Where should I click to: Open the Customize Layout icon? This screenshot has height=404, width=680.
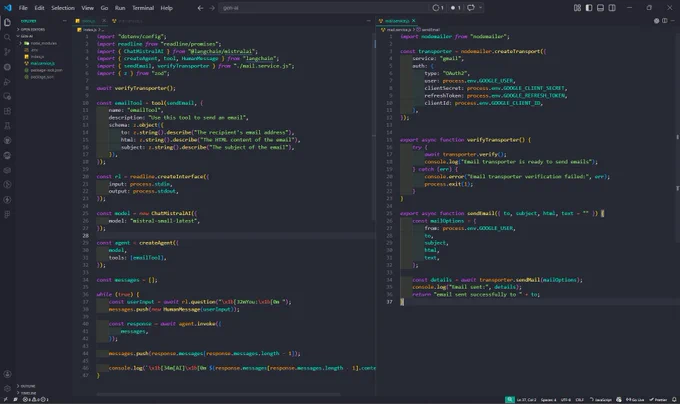coord(577,8)
